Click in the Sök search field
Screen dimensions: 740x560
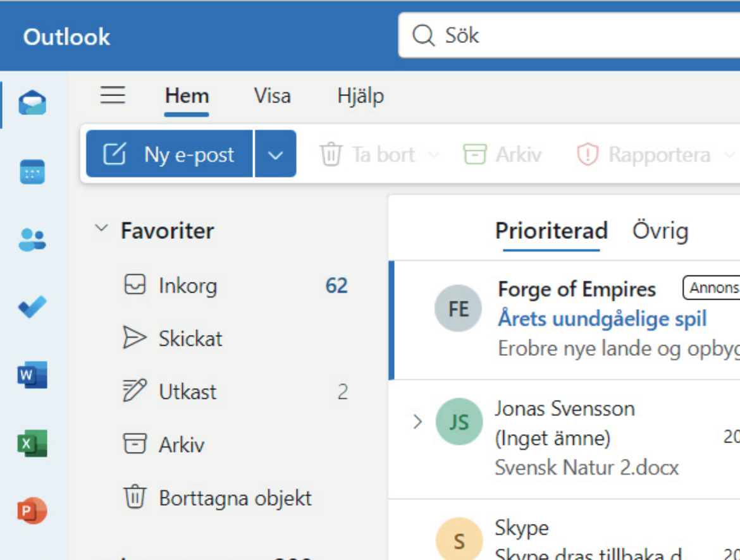(569, 35)
